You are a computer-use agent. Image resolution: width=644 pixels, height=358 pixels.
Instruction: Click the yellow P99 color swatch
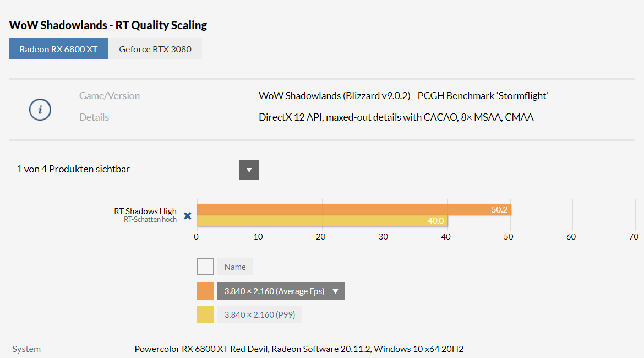tap(205, 315)
